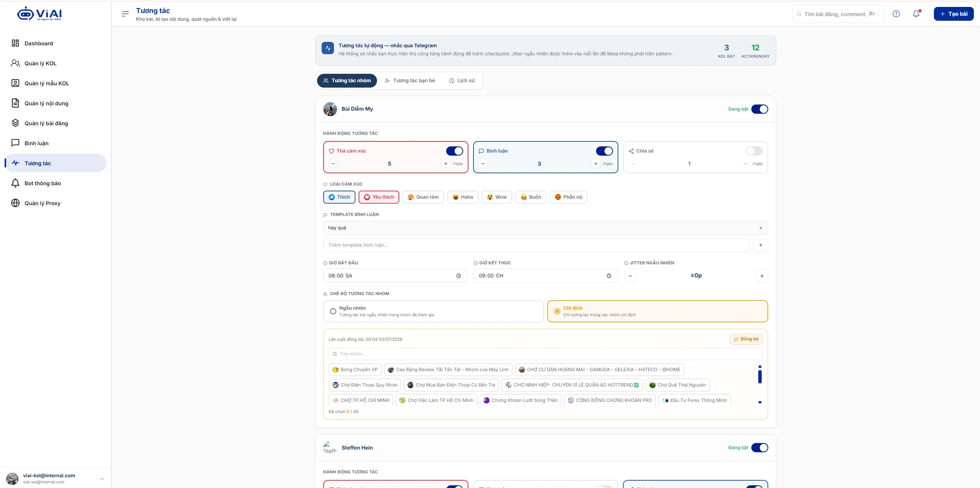Image resolution: width=980 pixels, height=488 pixels.
Task: Select the Haha reaction type
Action: (x=463, y=197)
